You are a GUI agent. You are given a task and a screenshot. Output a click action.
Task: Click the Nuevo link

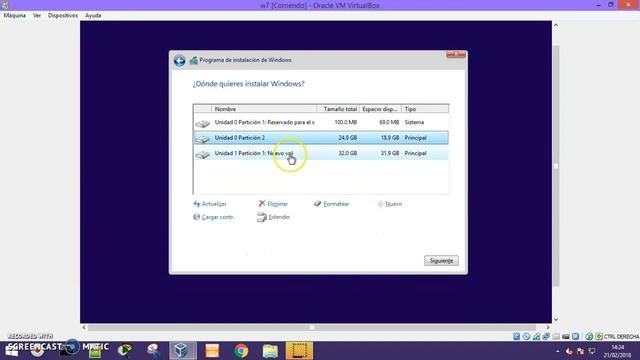coord(393,204)
